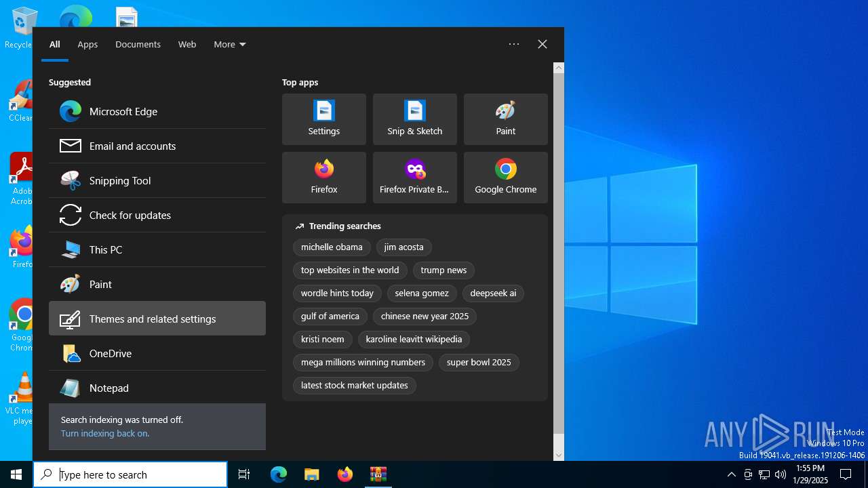Image resolution: width=868 pixels, height=488 pixels.
Task: Open OneDrive from Suggested list
Action: pos(157,353)
